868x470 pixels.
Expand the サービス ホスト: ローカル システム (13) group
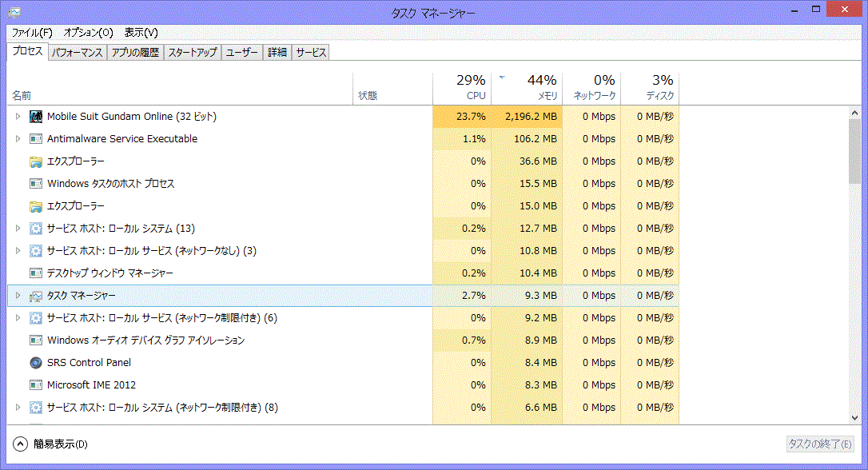(x=18, y=229)
